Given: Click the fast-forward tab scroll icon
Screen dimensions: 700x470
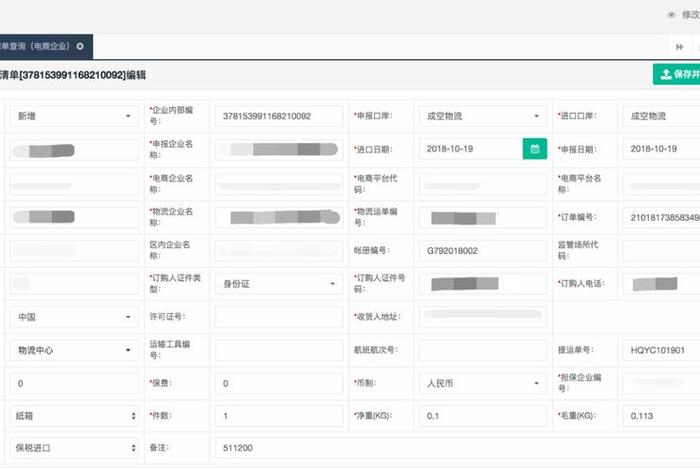Looking at the screenshot, I should tap(679, 47).
